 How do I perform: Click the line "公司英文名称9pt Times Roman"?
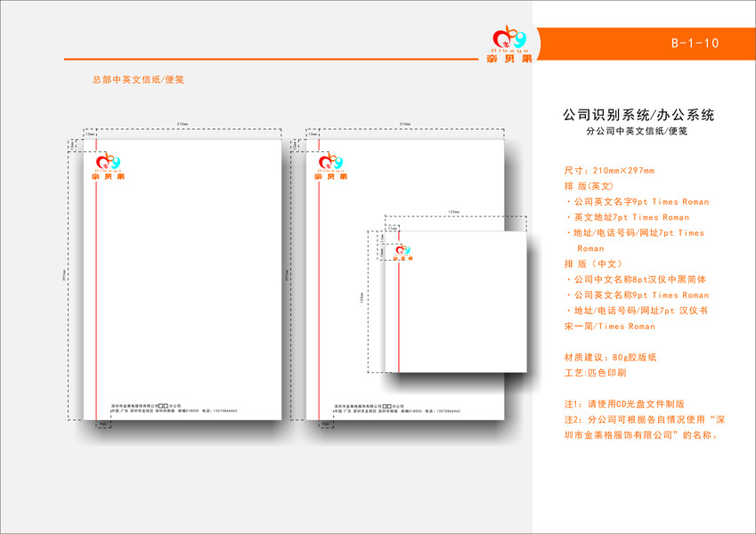638,295
